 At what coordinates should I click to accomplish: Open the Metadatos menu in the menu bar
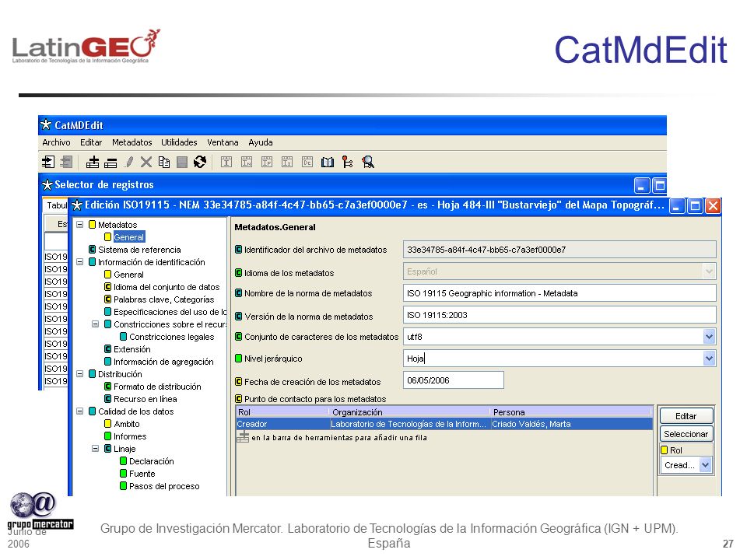[x=132, y=142]
